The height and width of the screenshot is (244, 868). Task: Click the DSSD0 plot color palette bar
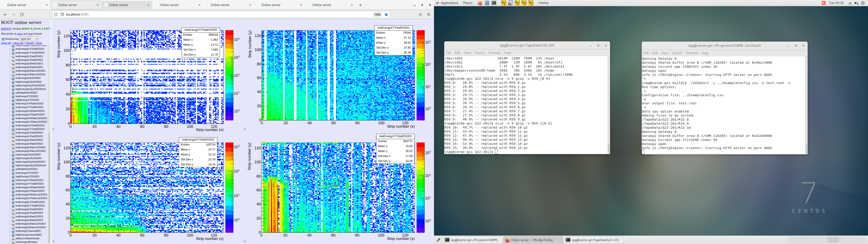229,75
